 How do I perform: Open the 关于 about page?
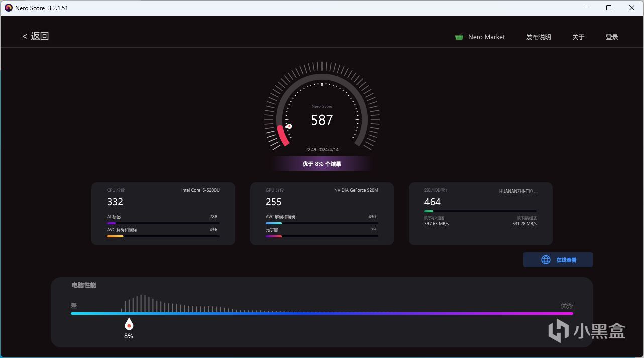[578, 37]
